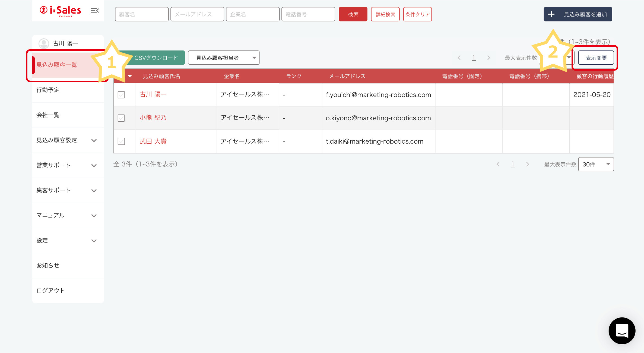
Task: Go to previous page using bottom arrow
Action: 498,164
